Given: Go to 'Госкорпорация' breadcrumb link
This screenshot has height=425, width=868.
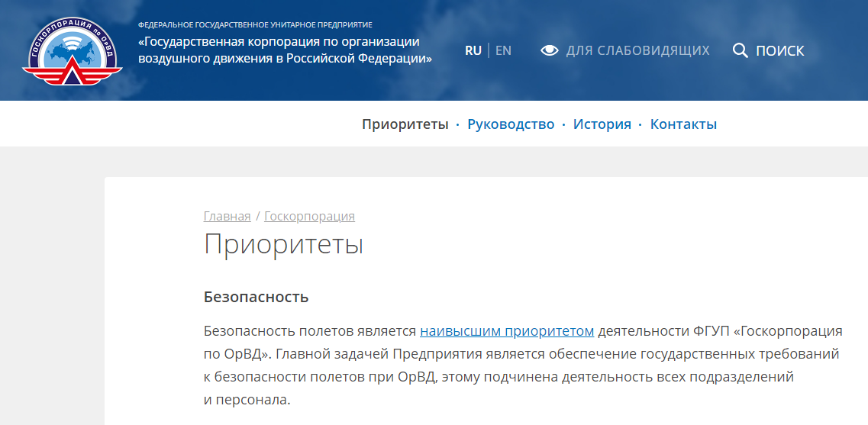Looking at the screenshot, I should click(309, 216).
